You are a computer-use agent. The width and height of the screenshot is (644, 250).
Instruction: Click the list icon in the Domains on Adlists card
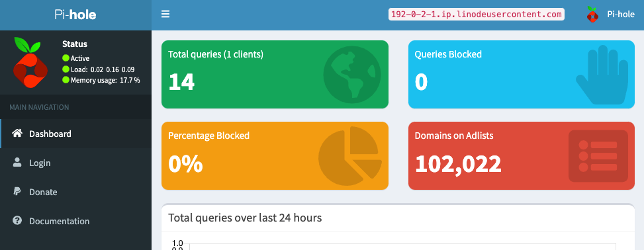598,156
